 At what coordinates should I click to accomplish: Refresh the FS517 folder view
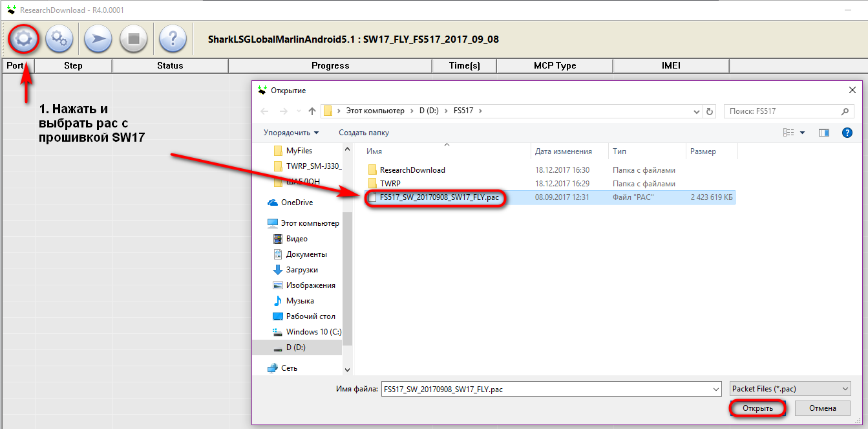coord(710,111)
